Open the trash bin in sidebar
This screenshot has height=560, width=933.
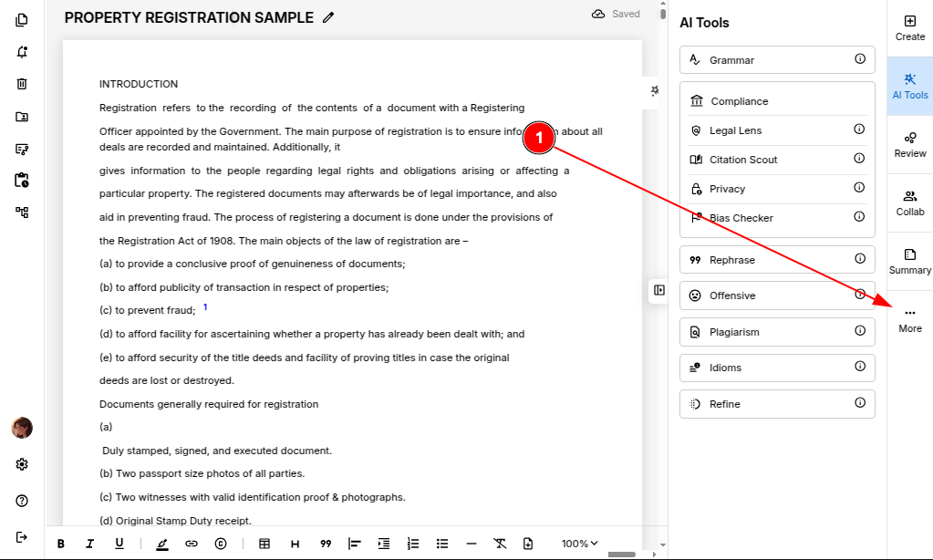tap(22, 84)
